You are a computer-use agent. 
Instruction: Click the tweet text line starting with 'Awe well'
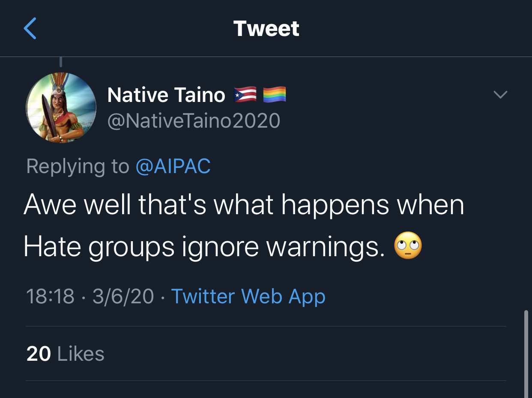tap(244, 205)
